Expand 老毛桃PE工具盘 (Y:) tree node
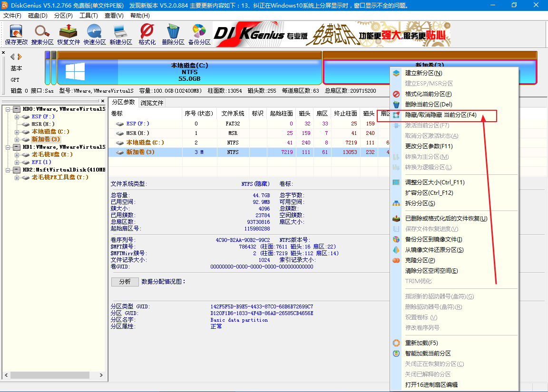The height and width of the screenshot is (392, 548). coord(17,178)
